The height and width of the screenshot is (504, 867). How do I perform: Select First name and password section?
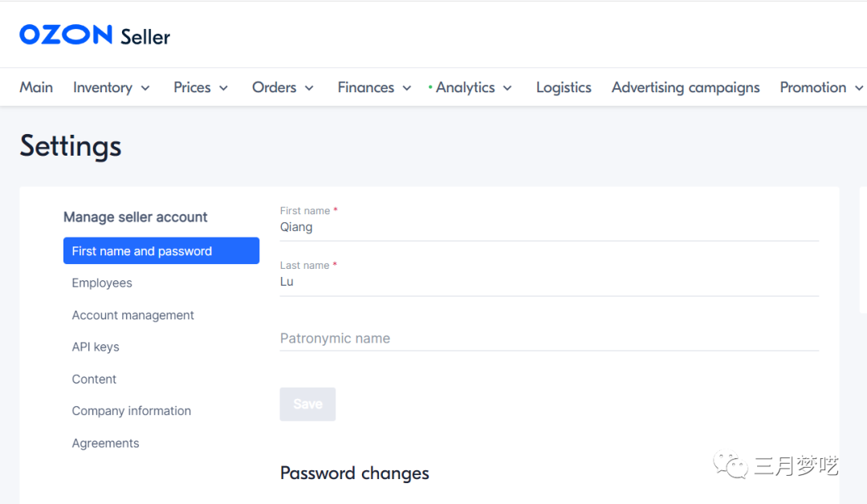point(161,251)
